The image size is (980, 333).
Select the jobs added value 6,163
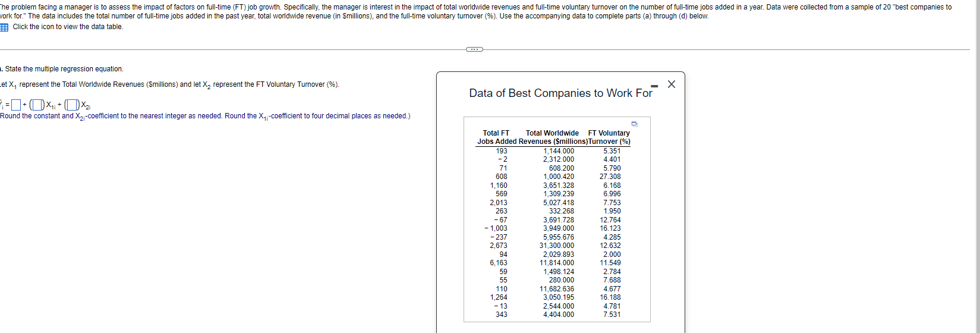(x=499, y=263)
